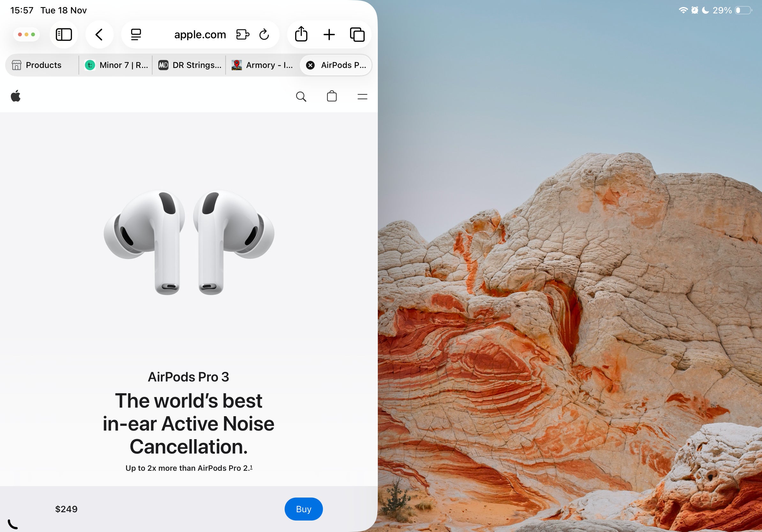Open the three-dot multitasking controls
762x532 pixels.
[26, 34]
